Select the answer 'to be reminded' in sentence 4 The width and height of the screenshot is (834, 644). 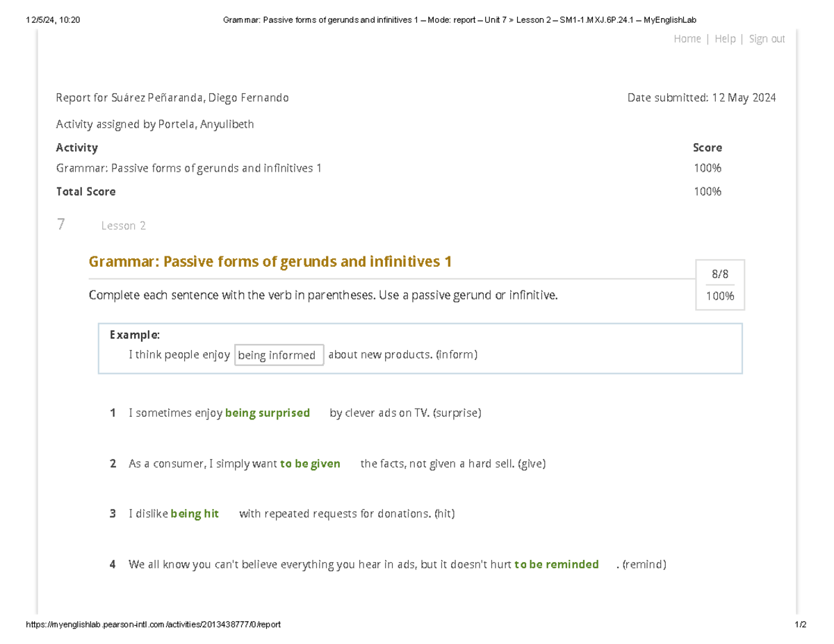pos(557,565)
